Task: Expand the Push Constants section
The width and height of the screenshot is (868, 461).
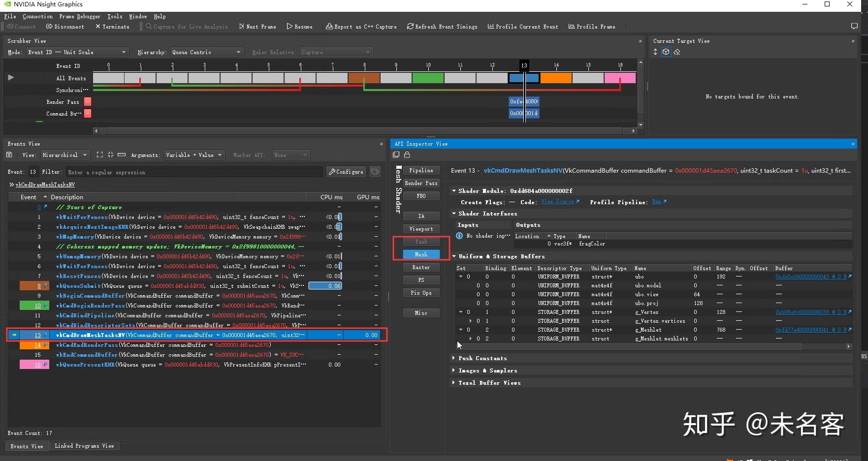Action: [453, 358]
